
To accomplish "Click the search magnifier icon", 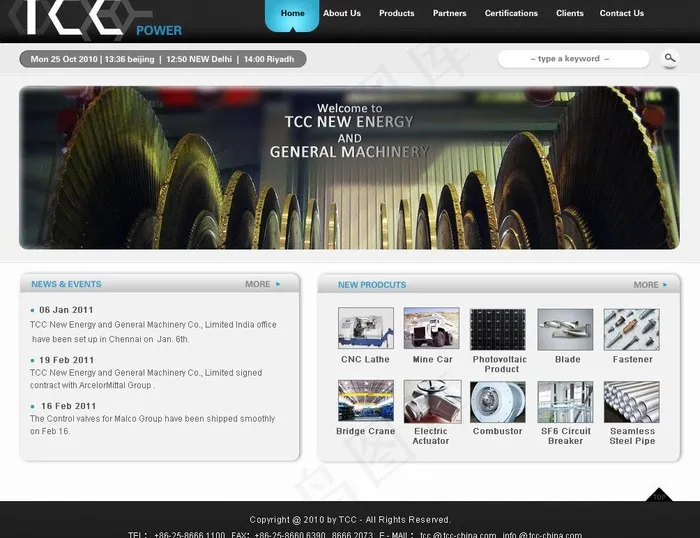I will (x=670, y=59).
